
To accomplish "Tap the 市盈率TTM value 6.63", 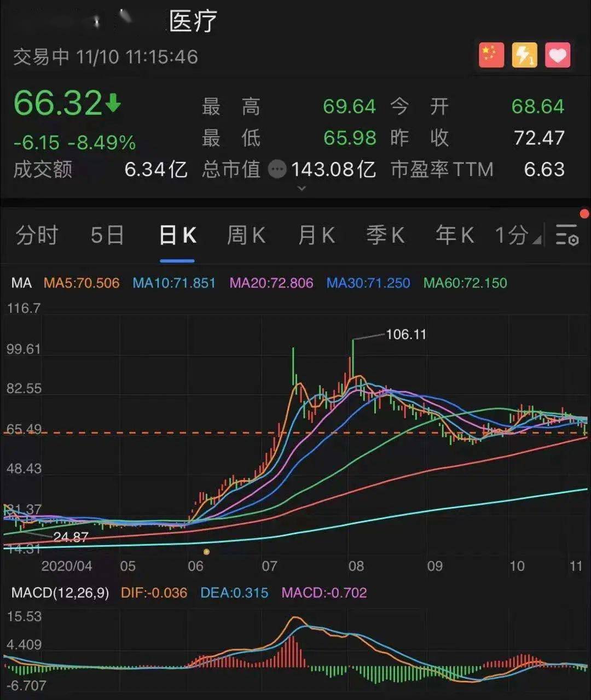I will [544, 170].
